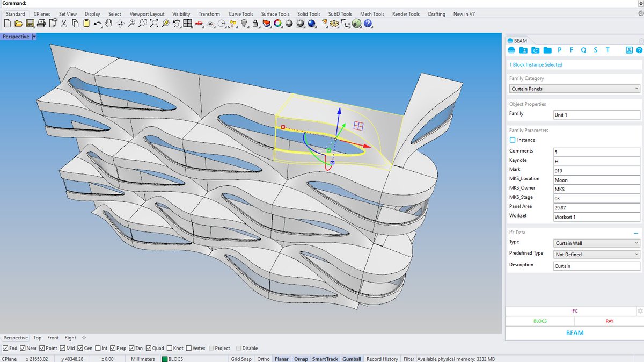Open a file with the folder icon

(19, 24)
